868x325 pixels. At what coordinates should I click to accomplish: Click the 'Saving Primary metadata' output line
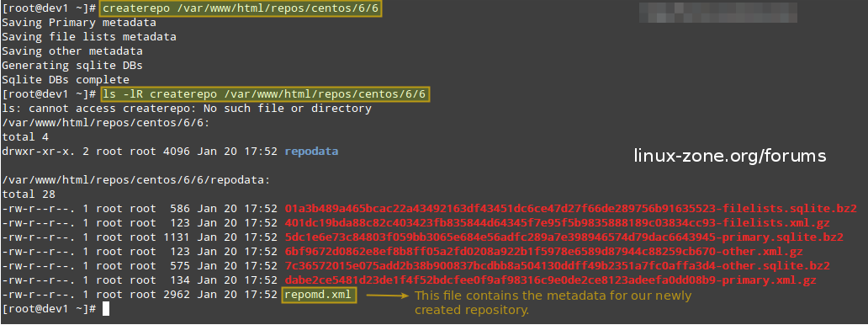point(78,23)
